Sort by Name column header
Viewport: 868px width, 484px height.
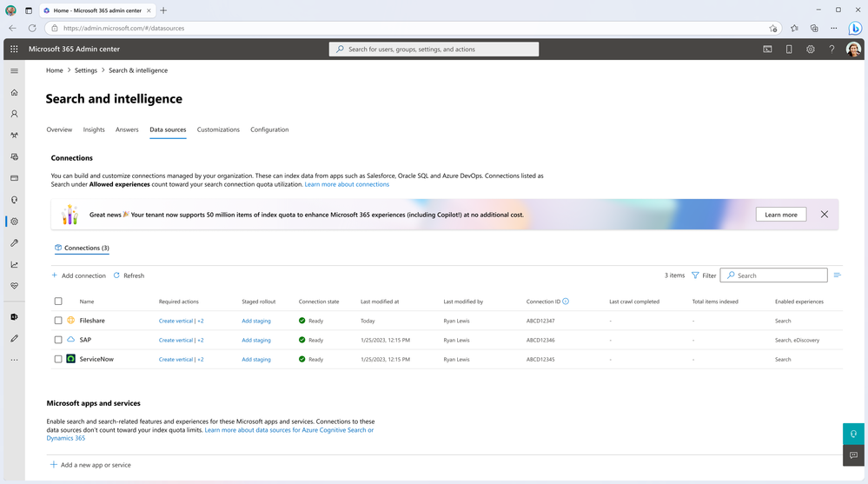[87, 302]
